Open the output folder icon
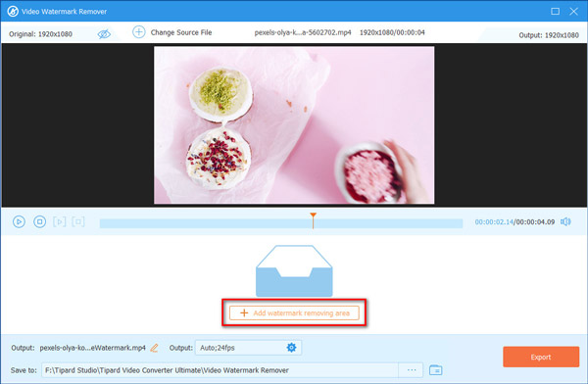This screenshot has height=384, width=588. (x=435, y=370)
